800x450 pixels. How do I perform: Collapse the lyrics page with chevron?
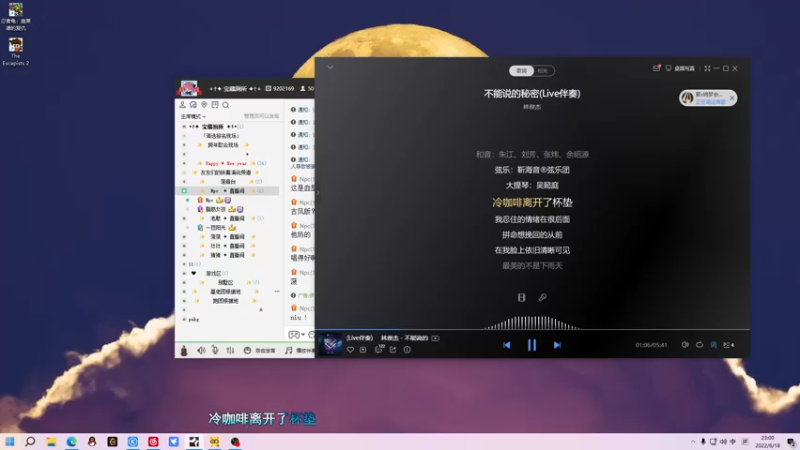pos(330,67)
